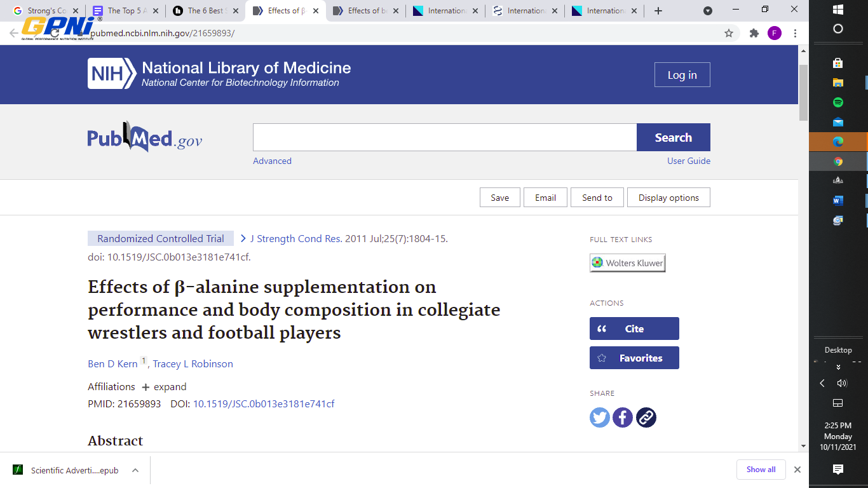Open the Wolters Kluwer full text link

(627, 263)
